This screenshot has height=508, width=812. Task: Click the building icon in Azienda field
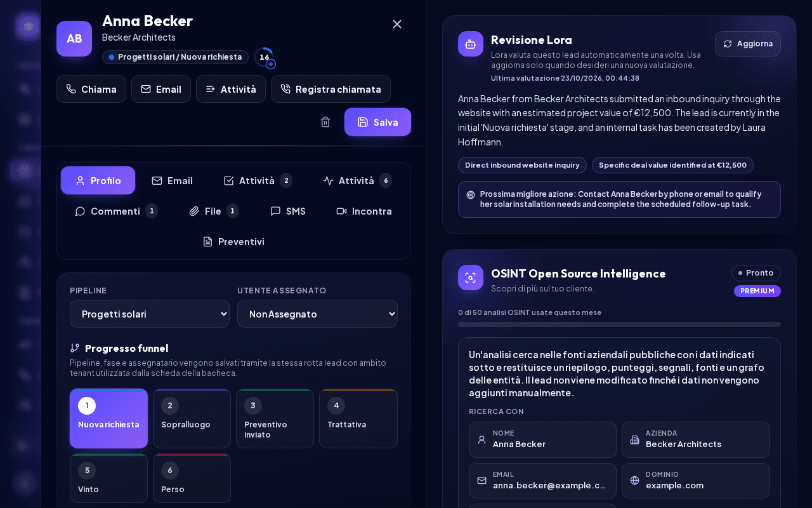click(634, 439)
